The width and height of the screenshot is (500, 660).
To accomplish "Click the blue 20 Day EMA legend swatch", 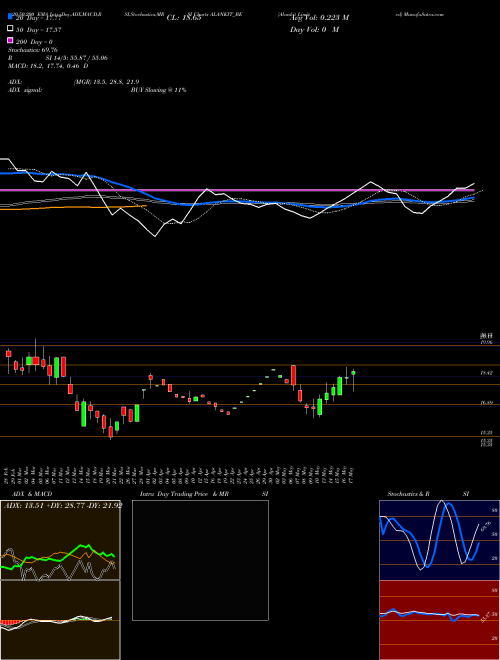I will [10, 17].
